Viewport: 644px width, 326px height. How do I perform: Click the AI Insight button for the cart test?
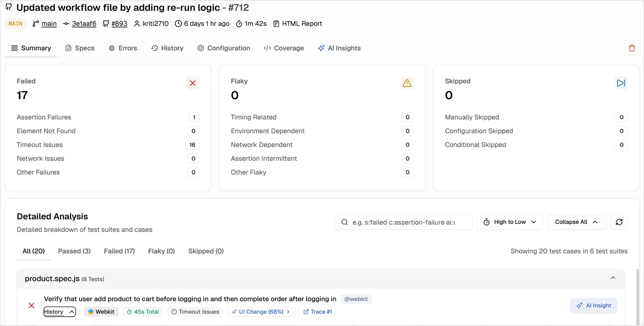tap(594, 305)
